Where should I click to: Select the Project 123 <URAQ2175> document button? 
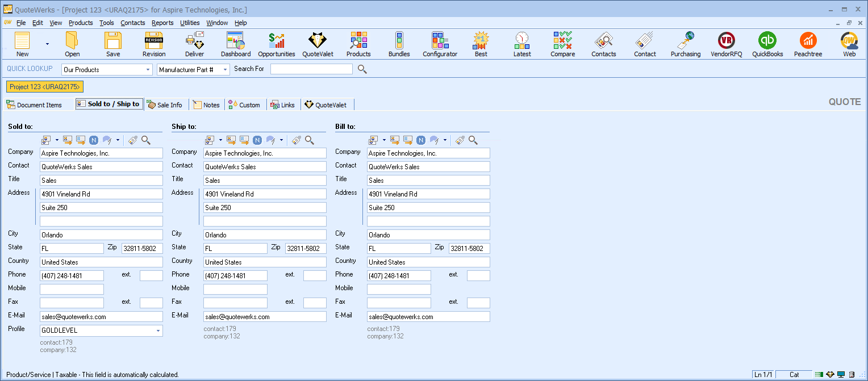coord(45,87)
